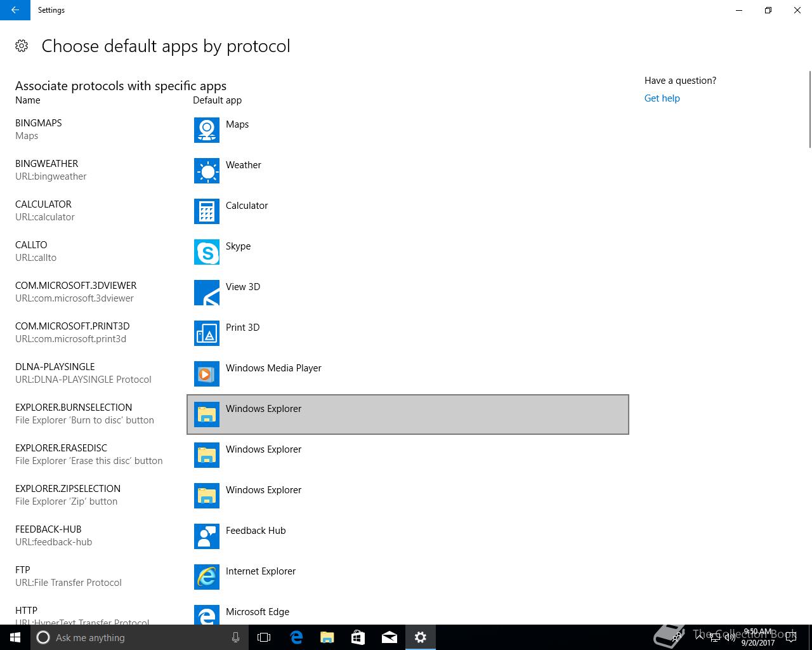Click the BINGMAPS protocol name
This screenshot has width=812, height=650.
39,123
